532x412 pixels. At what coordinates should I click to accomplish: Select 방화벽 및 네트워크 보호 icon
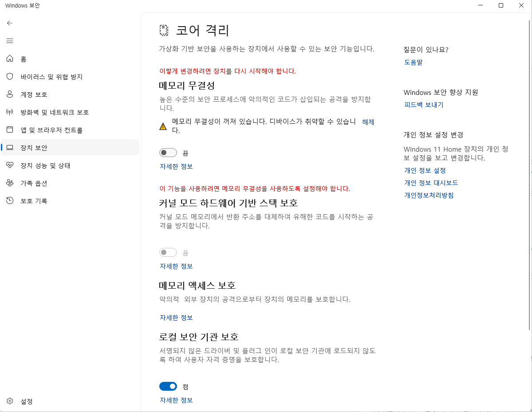[x=10, y=112]
